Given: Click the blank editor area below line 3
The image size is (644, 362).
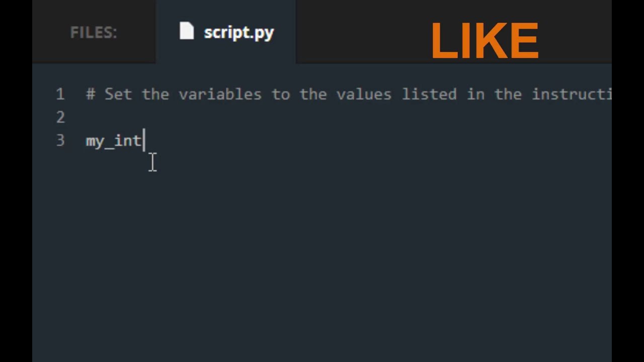Looking at the screenshot, I should point(322,251).
